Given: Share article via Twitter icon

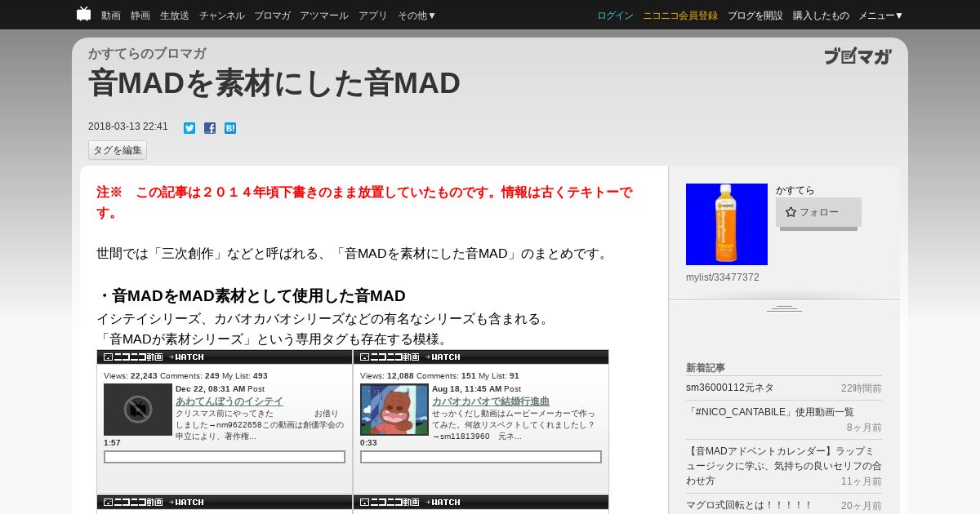Looking at the screenshot, I should click(x=189, y=128).
